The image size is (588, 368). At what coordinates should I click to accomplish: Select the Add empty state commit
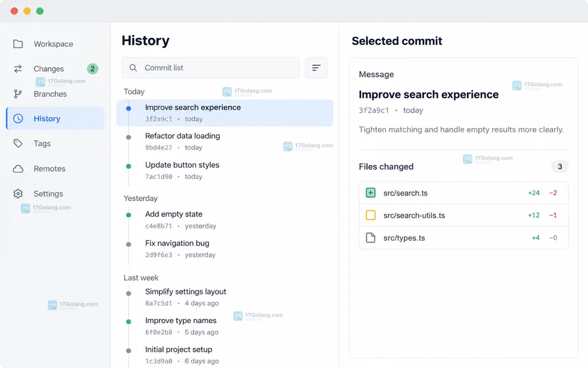tap(225, 220)
